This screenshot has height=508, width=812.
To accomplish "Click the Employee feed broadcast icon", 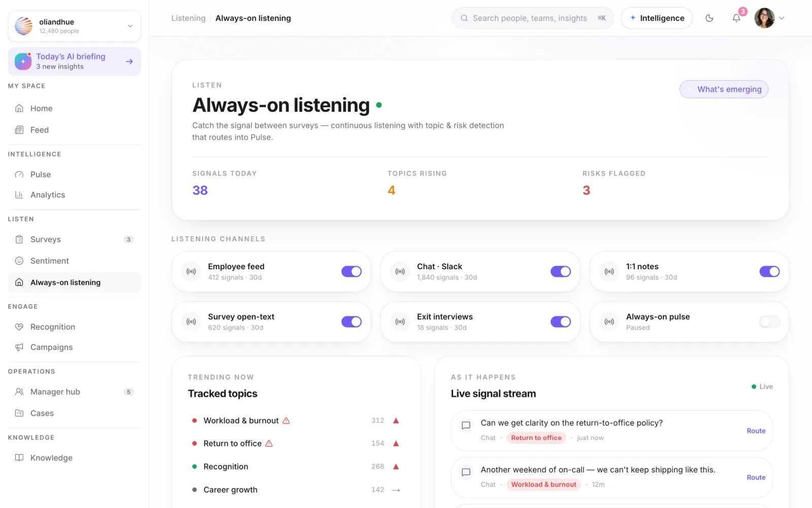I will (191, 272).
